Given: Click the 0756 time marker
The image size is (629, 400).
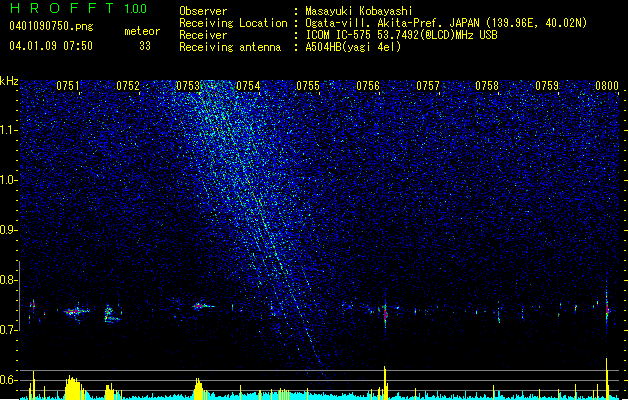Looking at the screenshot, I should [368, 86].
